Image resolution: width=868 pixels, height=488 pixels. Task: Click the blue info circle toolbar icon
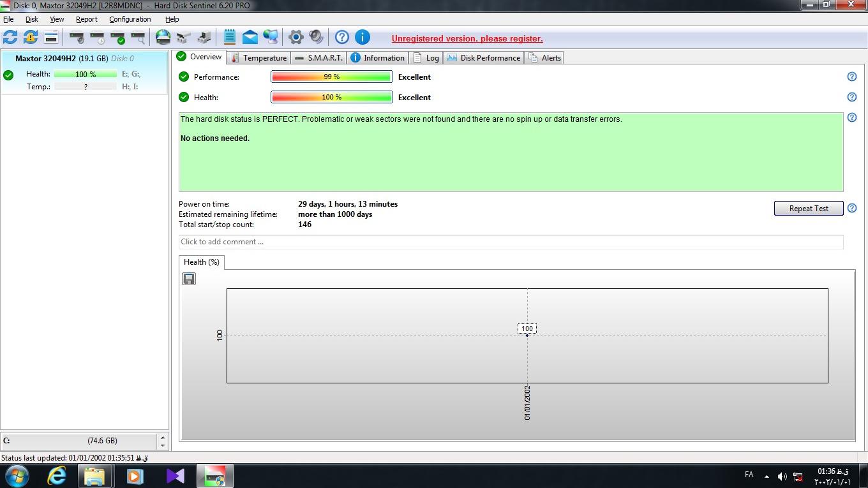362,38
